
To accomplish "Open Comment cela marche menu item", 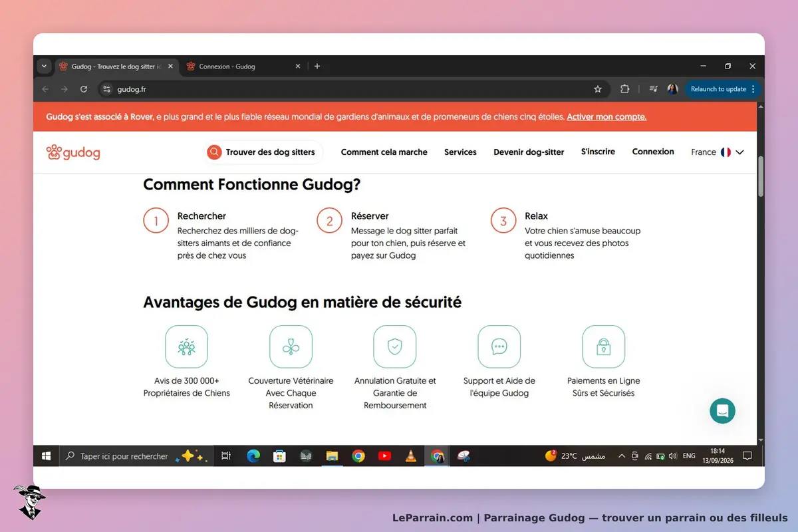I will [384, 152].
